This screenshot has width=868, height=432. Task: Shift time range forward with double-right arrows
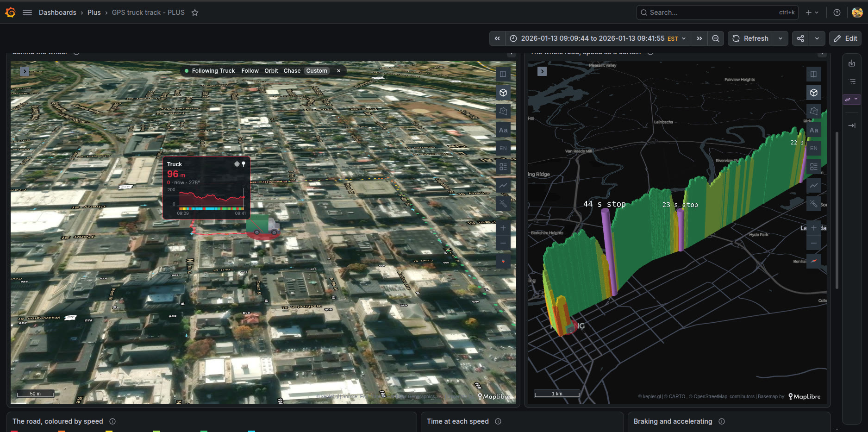point(699,38)
